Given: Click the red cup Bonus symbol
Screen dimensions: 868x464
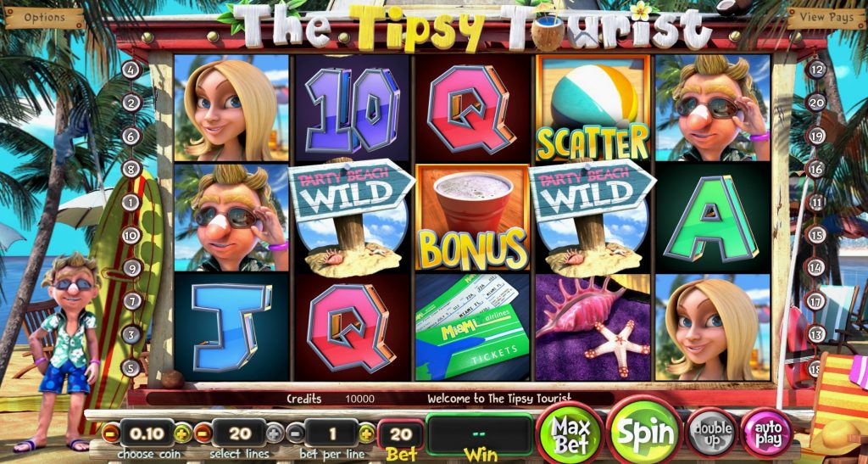Looking at the screenshot, I should [x=471, y=217].
